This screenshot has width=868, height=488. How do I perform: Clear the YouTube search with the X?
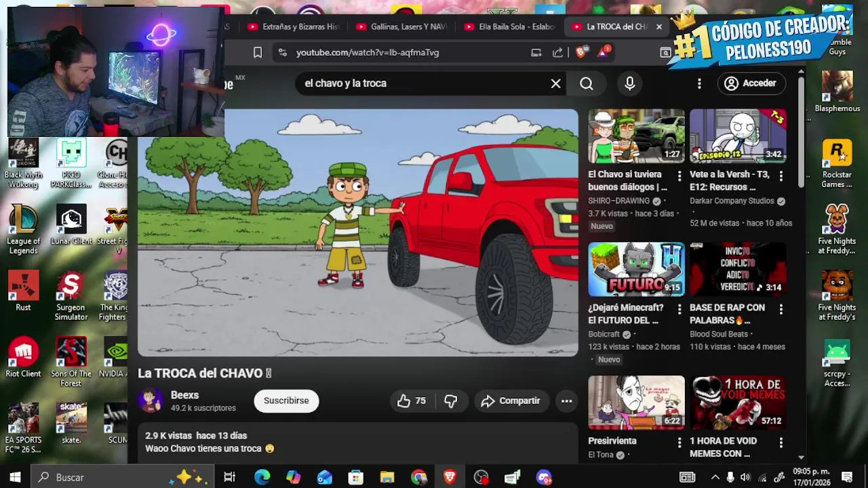coord(555,83)
